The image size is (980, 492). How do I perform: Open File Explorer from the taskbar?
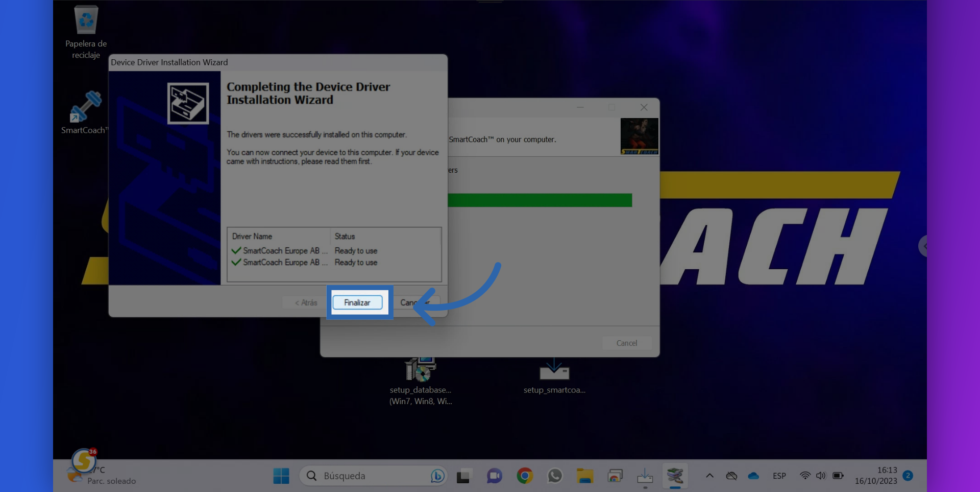point(585,476)
